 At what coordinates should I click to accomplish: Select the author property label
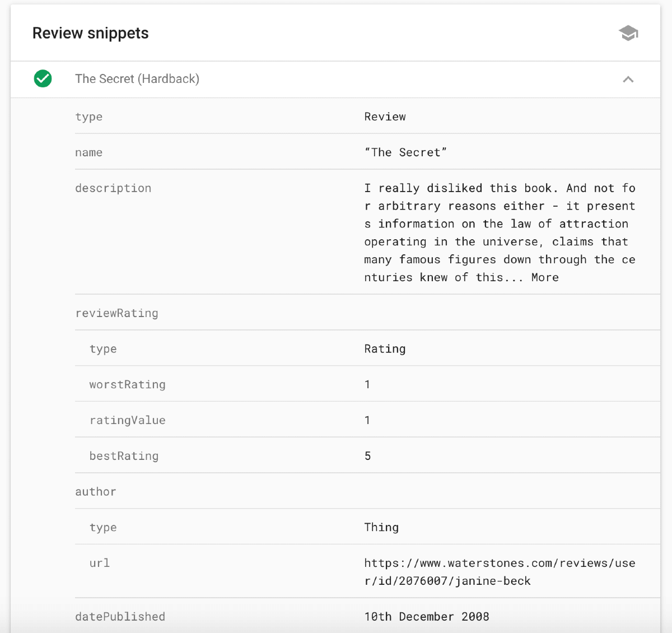point(96,492)
